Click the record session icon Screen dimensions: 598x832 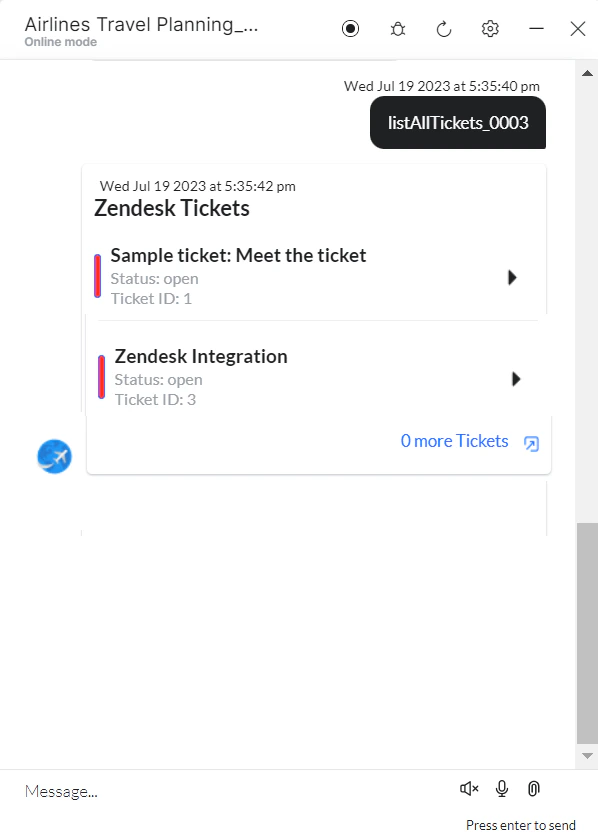pyautogui.click(x=350, y=28)
